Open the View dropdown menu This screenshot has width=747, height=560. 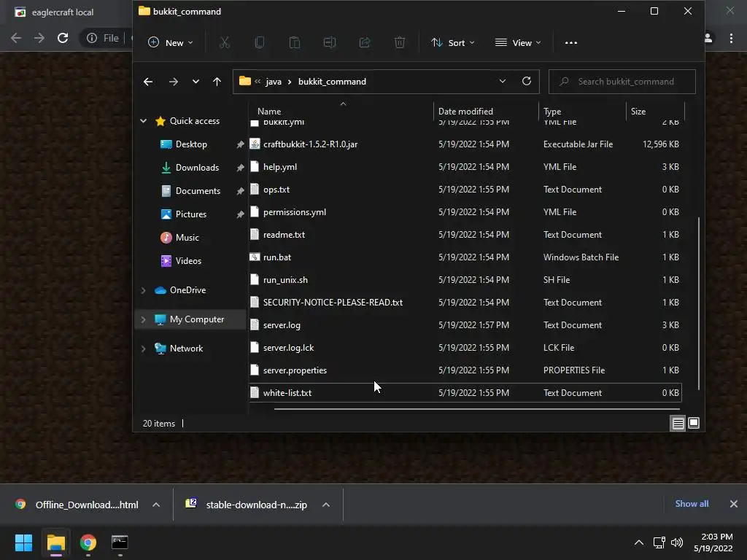[519, 43]
